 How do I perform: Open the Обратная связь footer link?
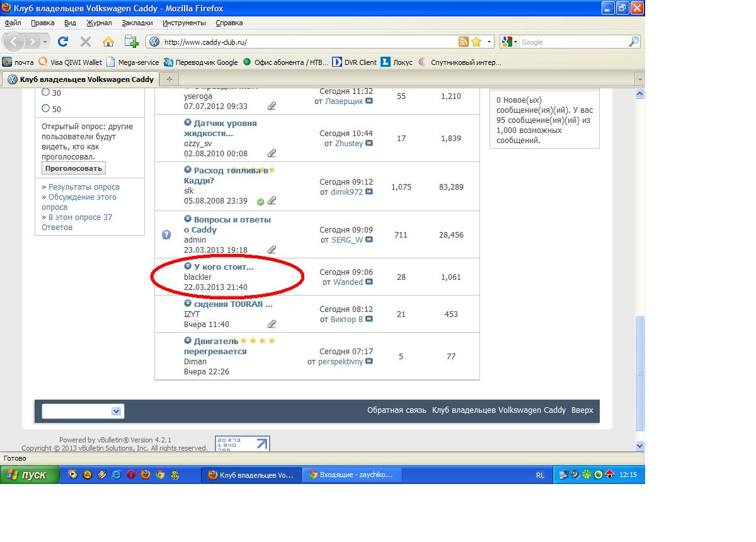click(397, 410)
